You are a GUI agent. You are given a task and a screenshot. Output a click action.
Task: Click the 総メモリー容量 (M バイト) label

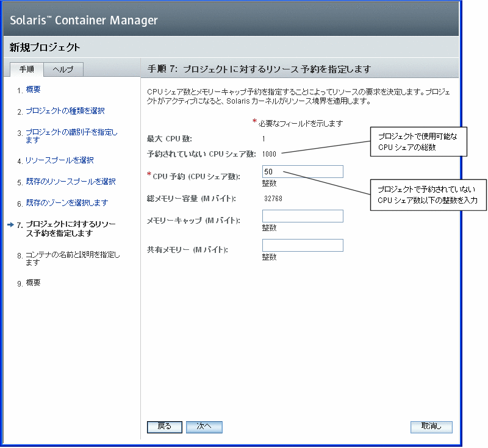(192, 199)
